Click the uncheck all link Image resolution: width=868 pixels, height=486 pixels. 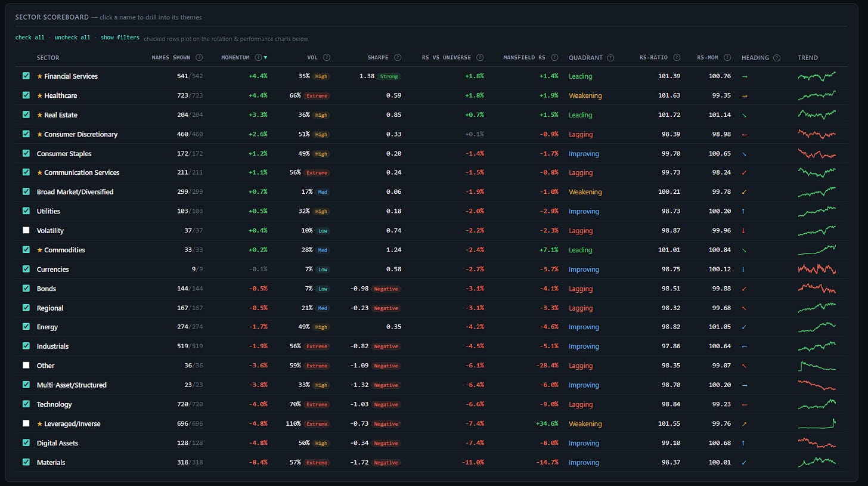point(72,38)
